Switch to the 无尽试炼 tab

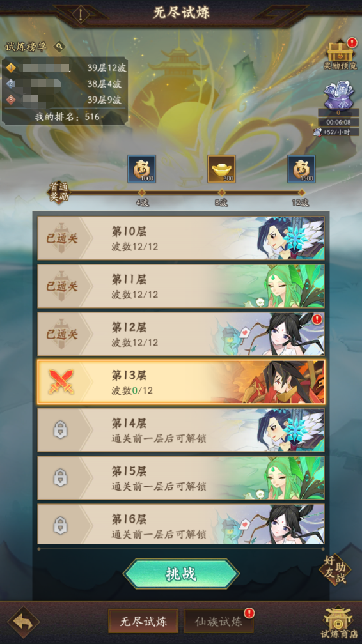143,622
